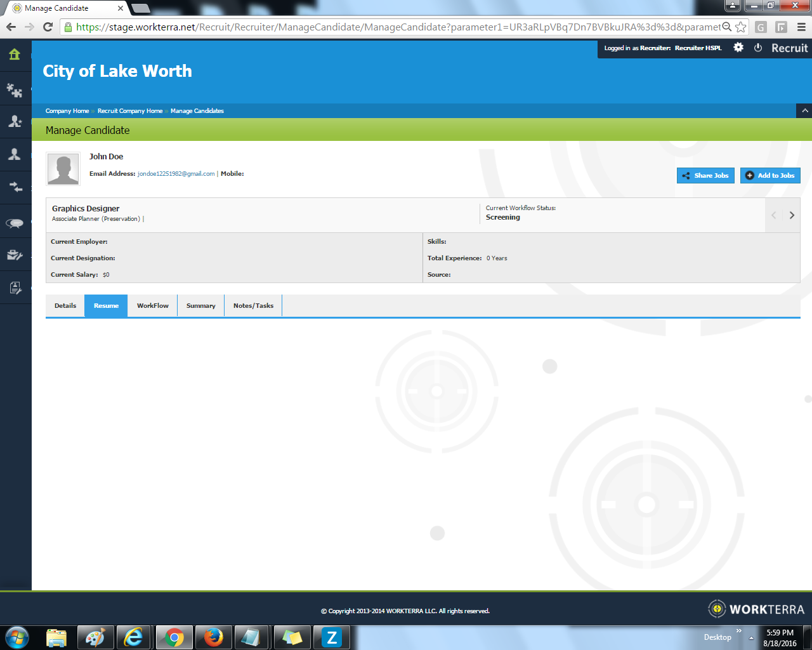812x650 pixels.
Task: Open the Home dashboard icon
Action: [15, 55]
